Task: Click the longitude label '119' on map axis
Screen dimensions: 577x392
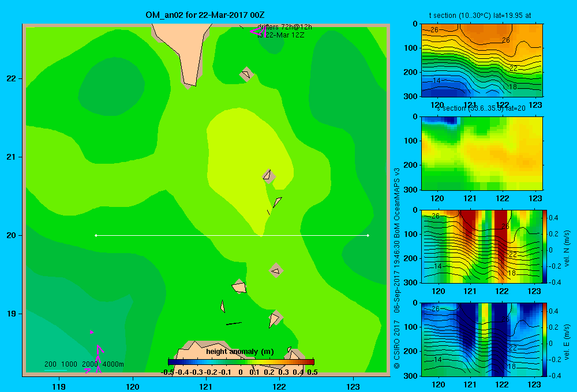Action: point(59,386)
